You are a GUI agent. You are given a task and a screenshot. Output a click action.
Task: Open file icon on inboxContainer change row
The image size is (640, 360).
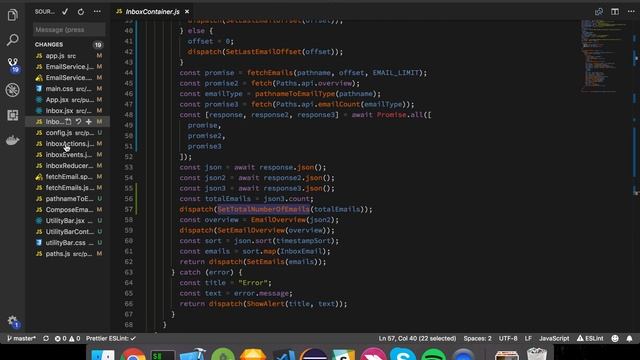[68, 122]
